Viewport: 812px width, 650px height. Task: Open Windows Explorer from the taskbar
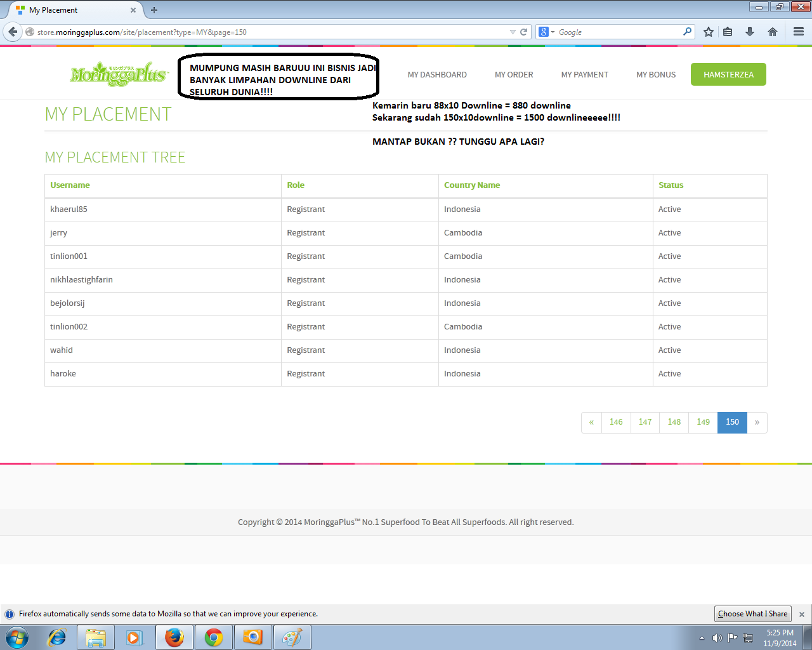96,637
